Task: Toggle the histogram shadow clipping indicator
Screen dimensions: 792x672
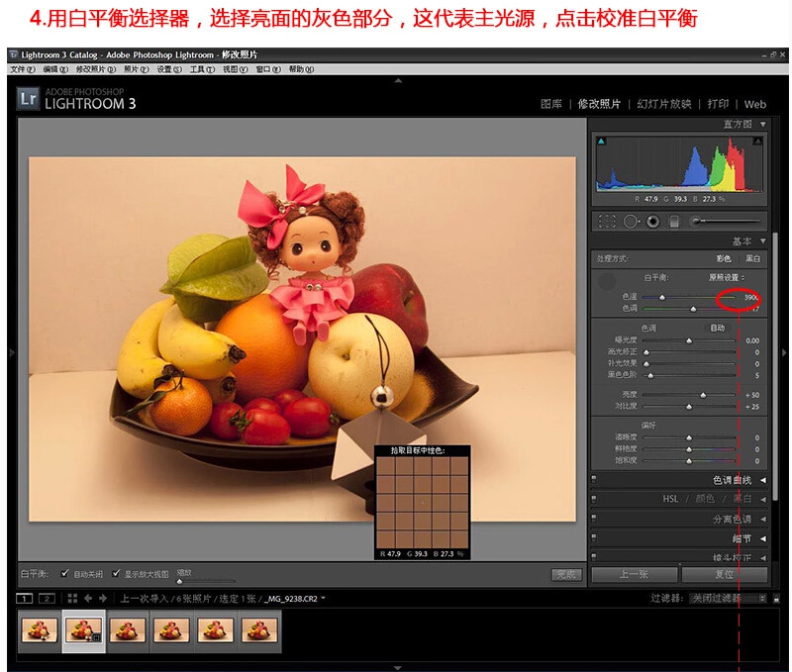Action: click(x=601, y=142)
